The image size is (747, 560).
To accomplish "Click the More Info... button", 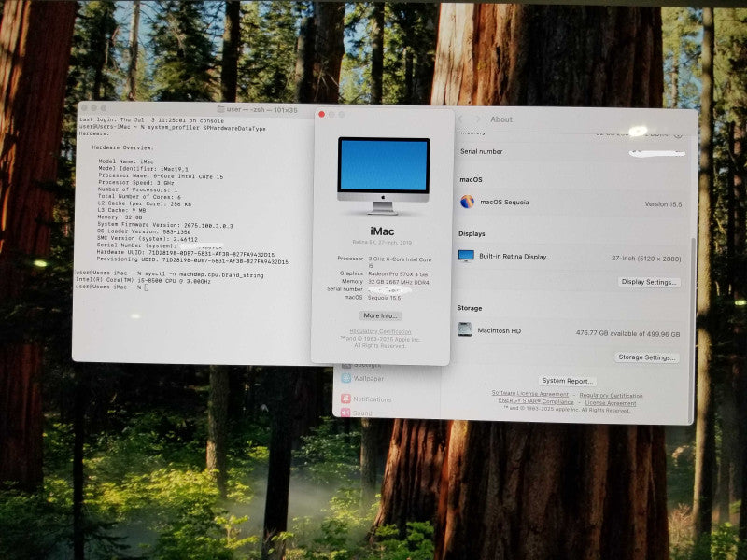I will pyautogui.click(x=380, y=315).
